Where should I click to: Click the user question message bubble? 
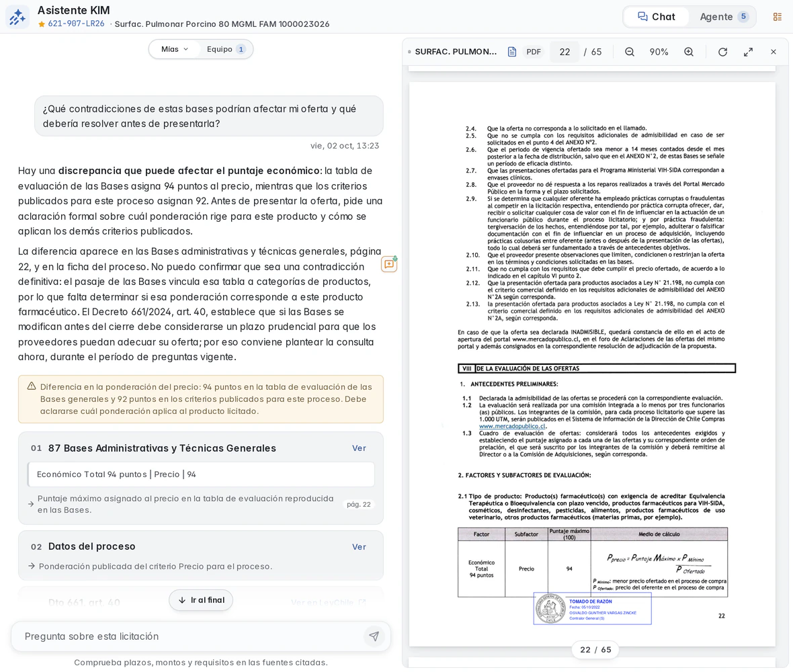(x=208, y=116)
